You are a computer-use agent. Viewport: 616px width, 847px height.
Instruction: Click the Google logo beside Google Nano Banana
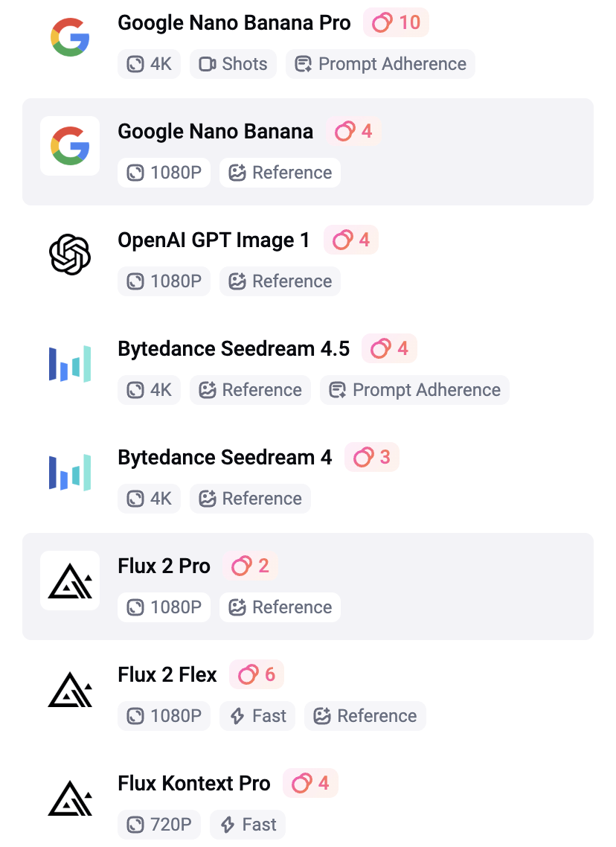pyautogui.click(x=70, y=146)
